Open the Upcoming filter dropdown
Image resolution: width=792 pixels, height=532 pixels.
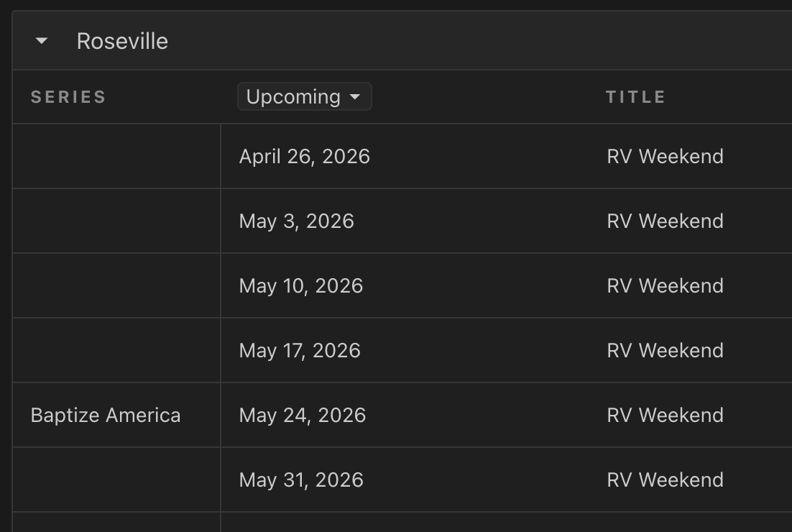point(305,96)
